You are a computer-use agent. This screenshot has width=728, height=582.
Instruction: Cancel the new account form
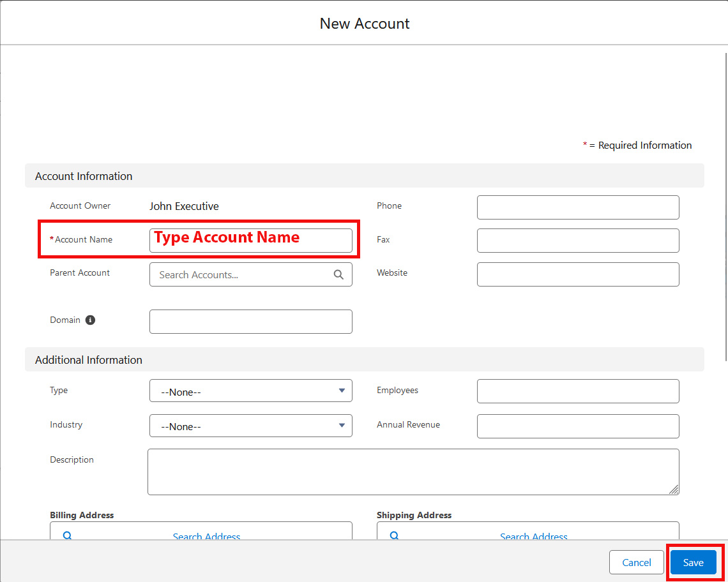pos(637,562)
